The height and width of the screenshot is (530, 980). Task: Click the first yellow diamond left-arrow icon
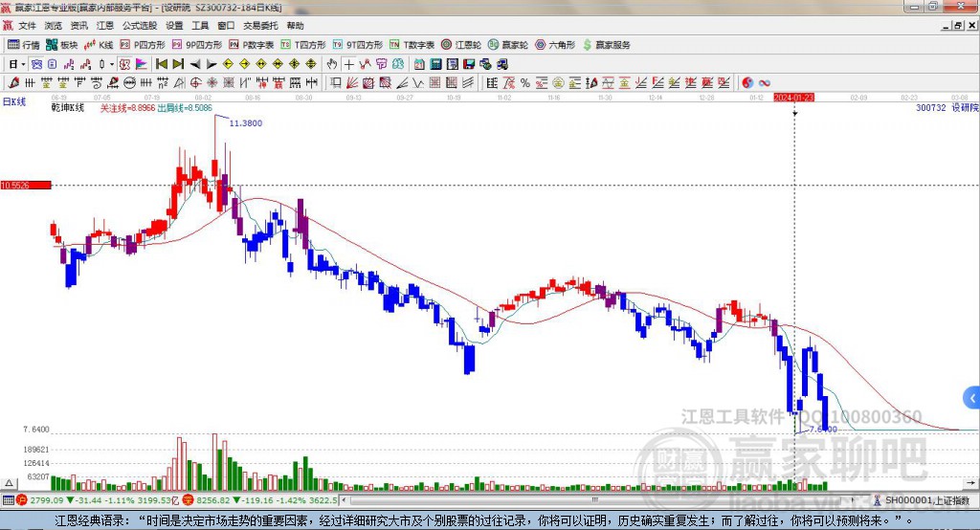228,64
